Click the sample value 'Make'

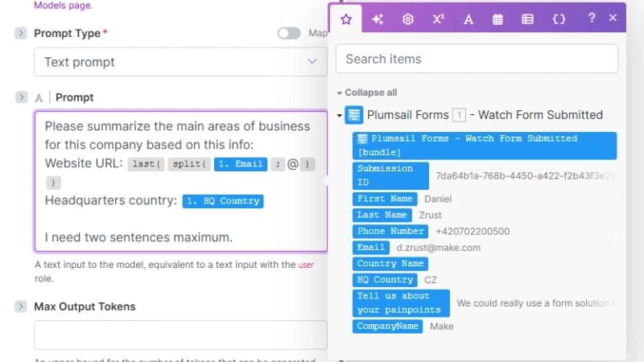click(441, 327)
